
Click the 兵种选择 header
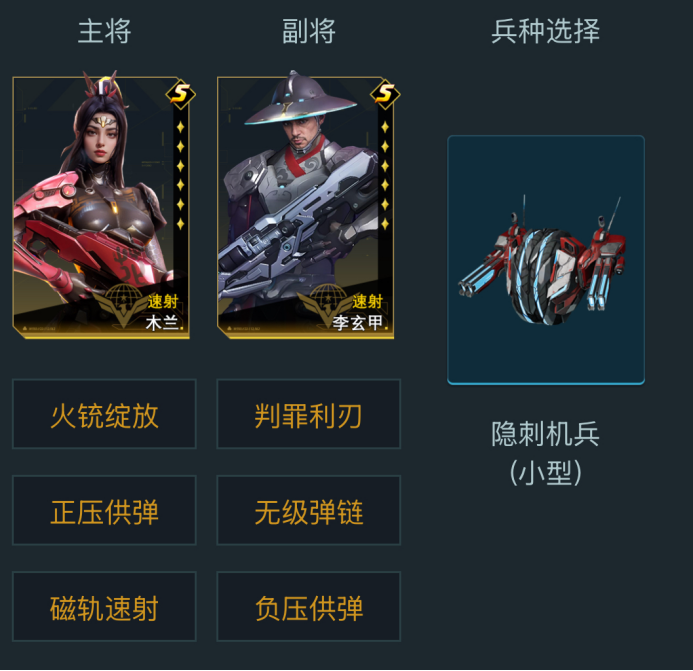(x=546, y=31)
